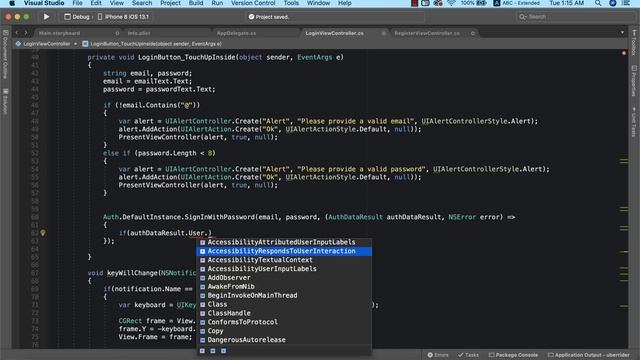Open the Window menu
This screenshot has height=360, width=640.
318,3
